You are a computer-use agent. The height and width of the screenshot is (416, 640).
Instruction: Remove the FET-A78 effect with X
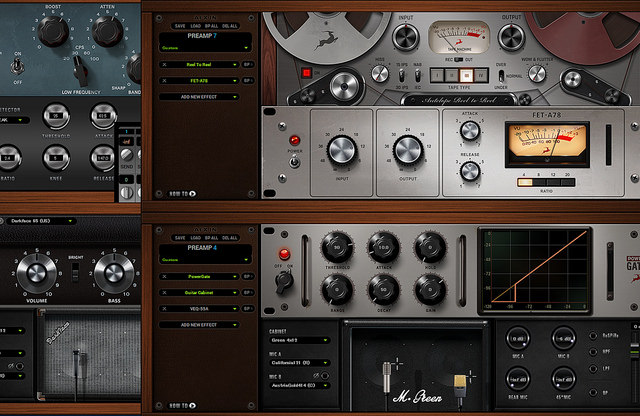[164, 81]
